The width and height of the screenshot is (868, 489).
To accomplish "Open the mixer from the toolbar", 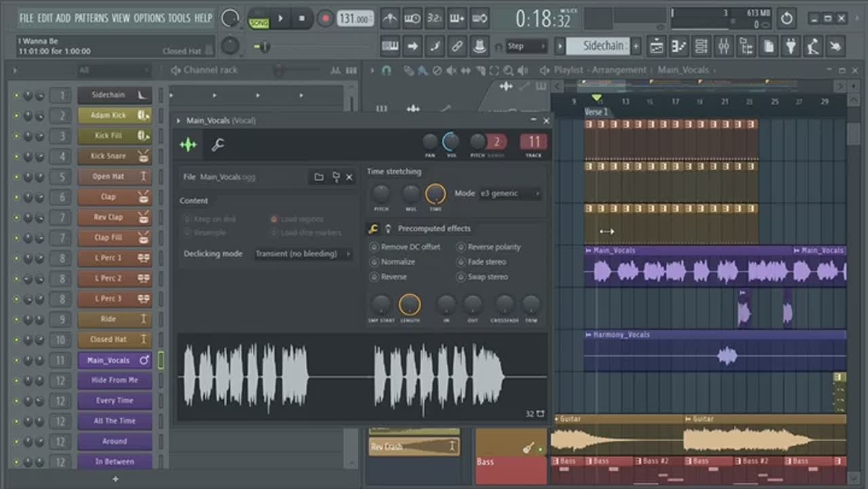I will click(724, 46).
